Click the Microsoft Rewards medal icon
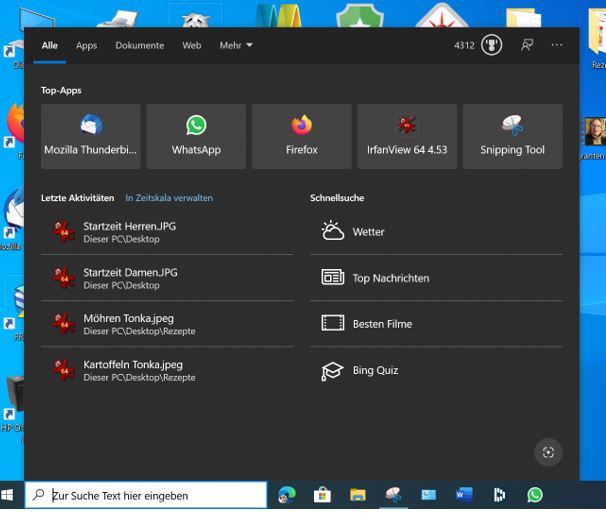 click(491, 45)
